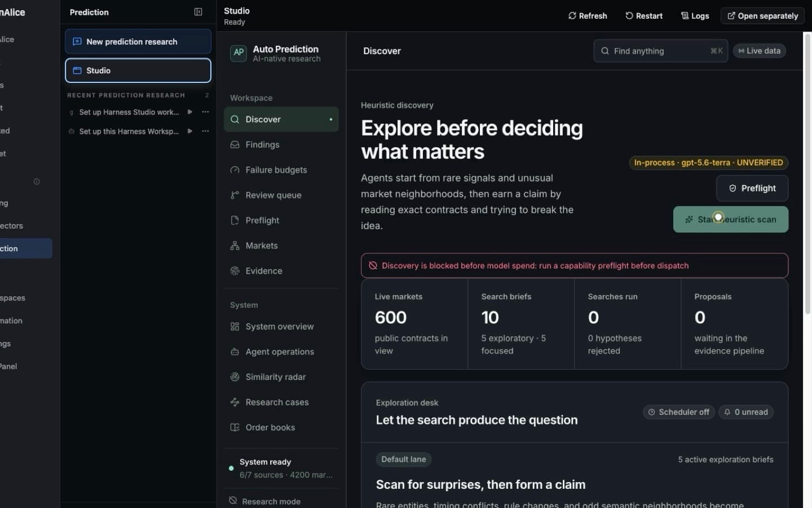812x508 pixels.
Task: Click the Proposals 0 card
Action: (x=734, y=323)
